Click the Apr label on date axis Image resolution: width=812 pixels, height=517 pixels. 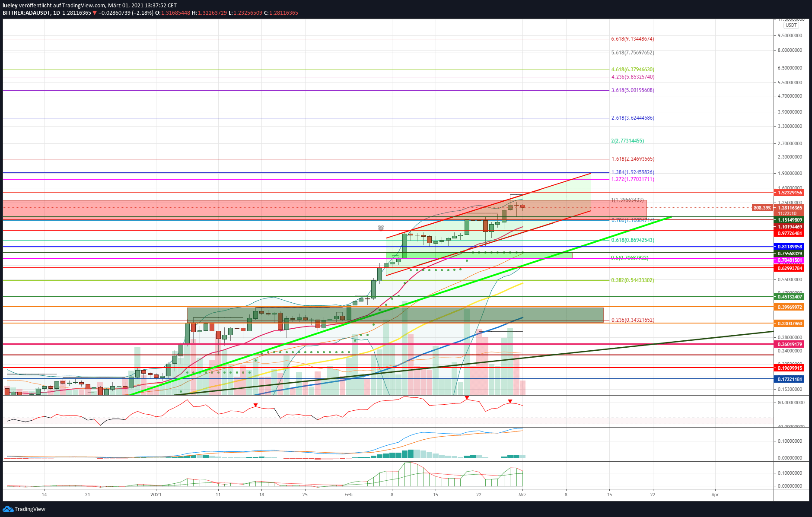tap(715, 495)
